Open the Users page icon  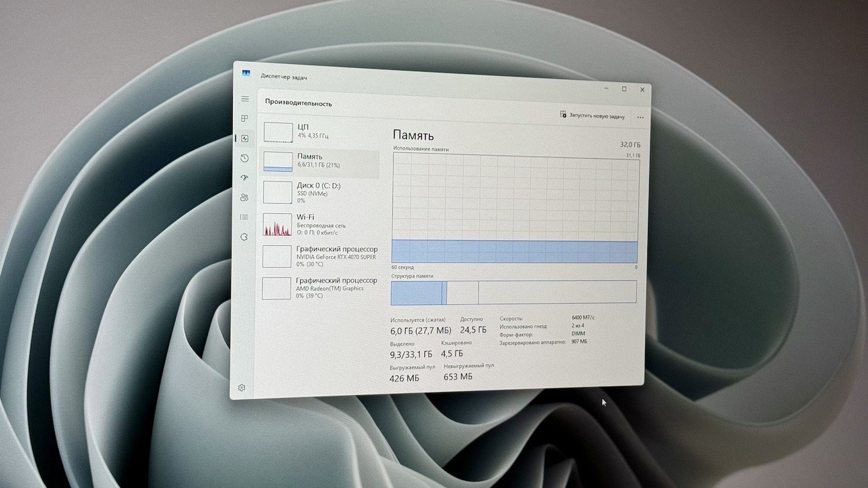pyautogui.click(x=244, y=197)
